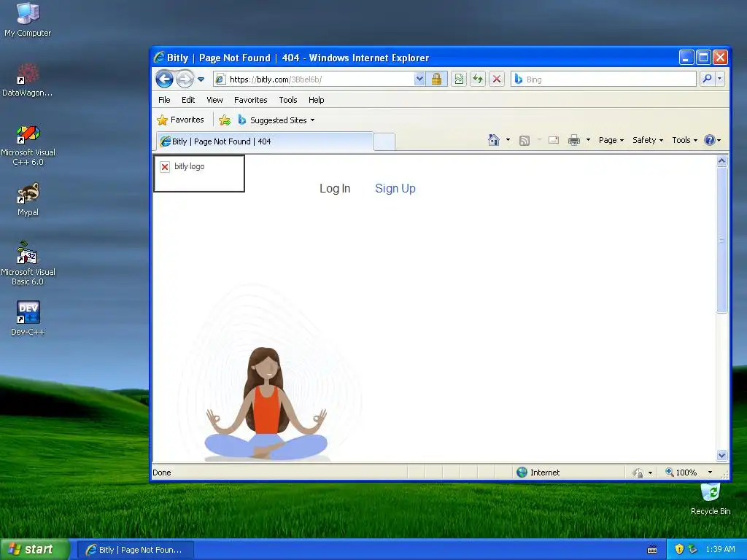Click the security shield tray icon
This screenshot has width=747, height=560.
[x=679, y=550]
